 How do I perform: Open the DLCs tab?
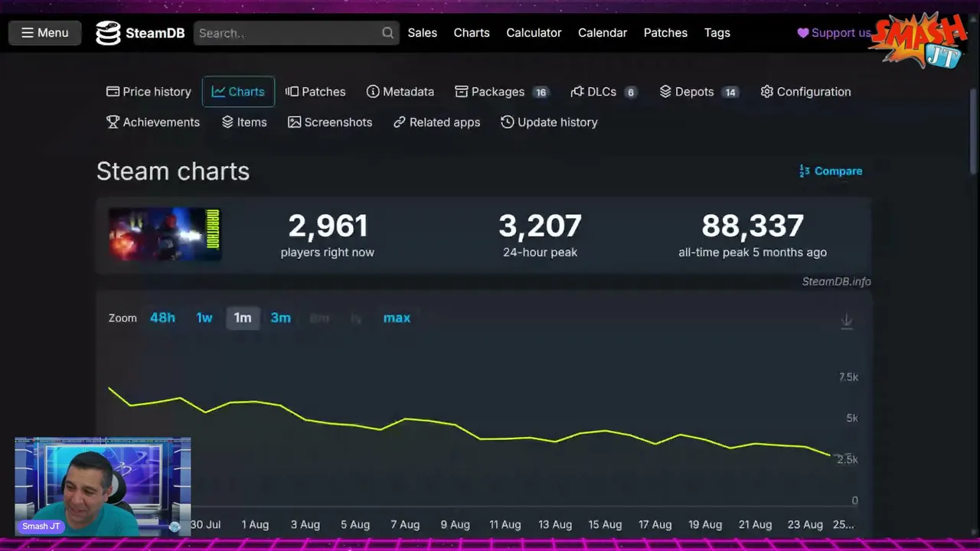coord(604,92)
